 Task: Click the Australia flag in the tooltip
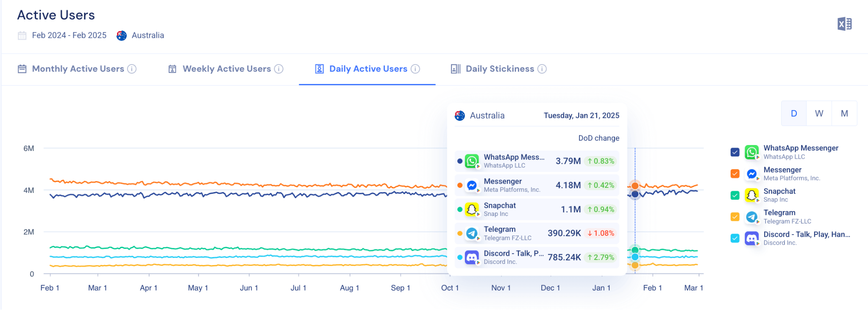click(x=460, y=115)
